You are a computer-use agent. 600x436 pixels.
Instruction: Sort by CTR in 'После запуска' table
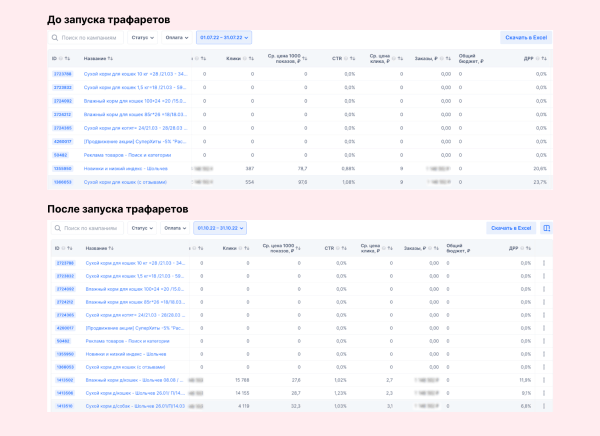click(344, 248)
